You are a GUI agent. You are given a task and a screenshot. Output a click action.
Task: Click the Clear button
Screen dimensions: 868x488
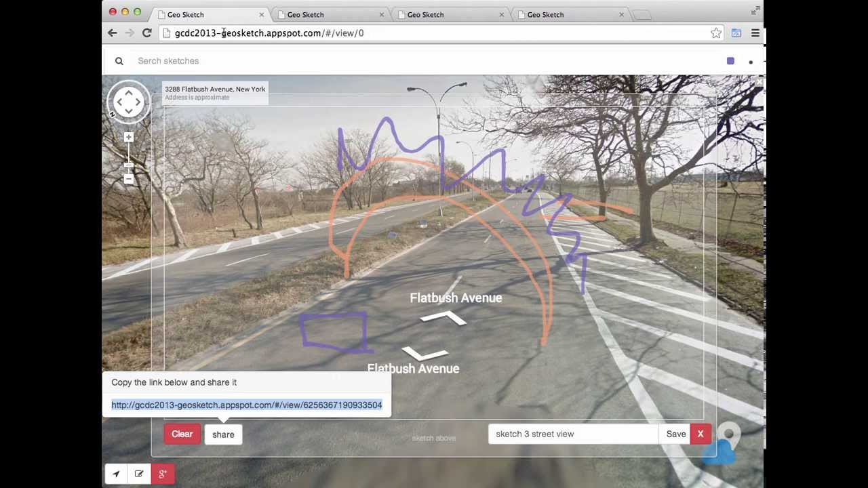coord(182,434)
